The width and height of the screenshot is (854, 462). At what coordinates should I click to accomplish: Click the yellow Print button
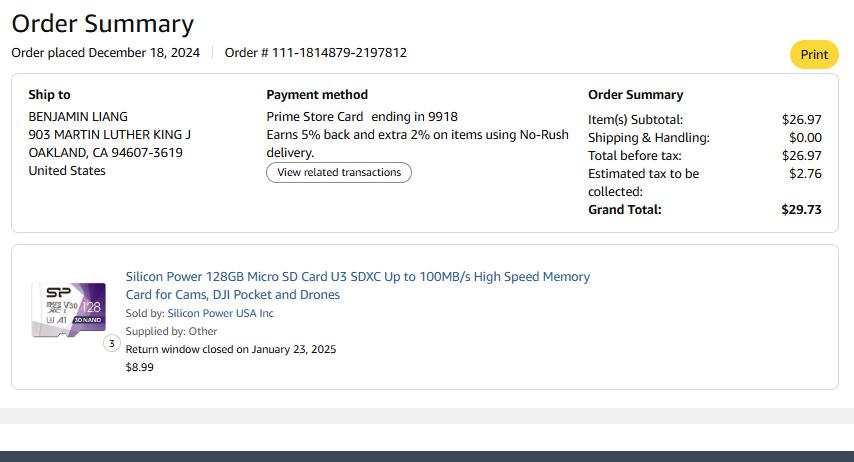tap(814, 55)
